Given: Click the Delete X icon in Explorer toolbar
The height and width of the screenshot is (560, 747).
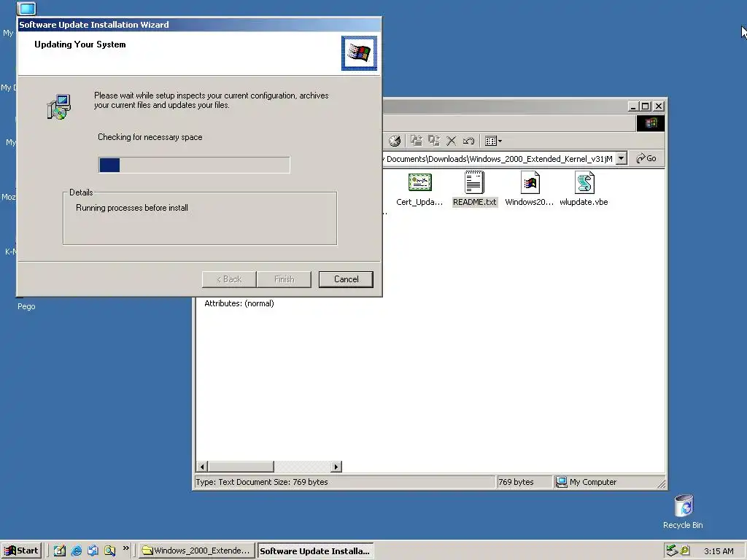Looking at the screenshot, I should click(451, 141).
